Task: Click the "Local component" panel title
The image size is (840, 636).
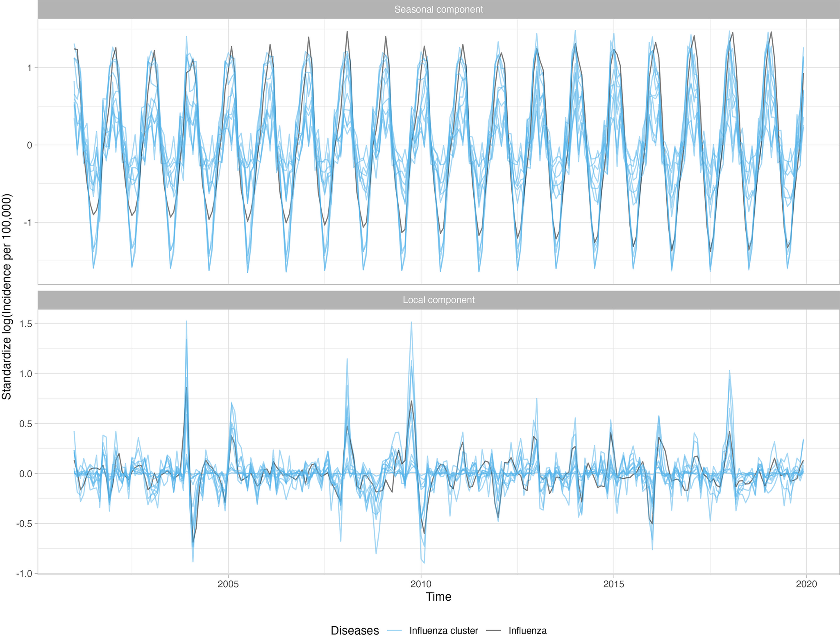Action: click(438, 300)
